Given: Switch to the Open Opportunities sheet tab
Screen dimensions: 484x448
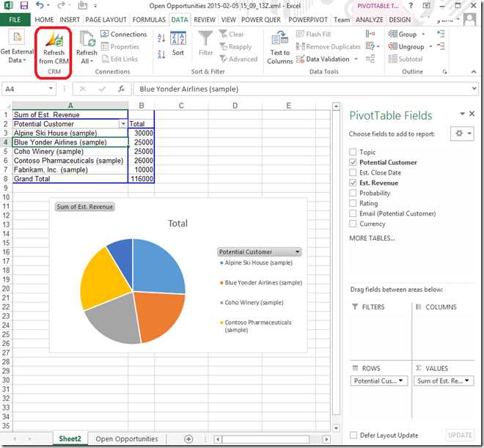Looking at the screenshot, I should click(x=127, y=438).
